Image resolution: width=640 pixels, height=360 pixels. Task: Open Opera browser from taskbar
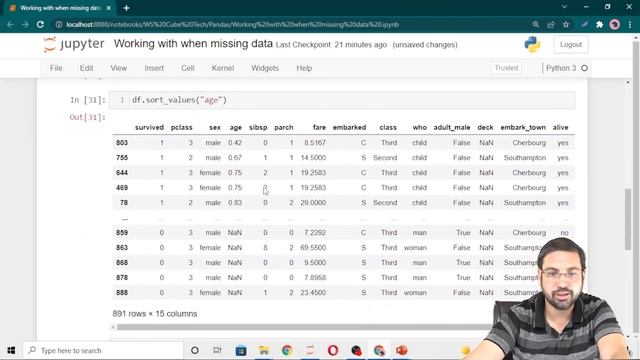(333, 350)
